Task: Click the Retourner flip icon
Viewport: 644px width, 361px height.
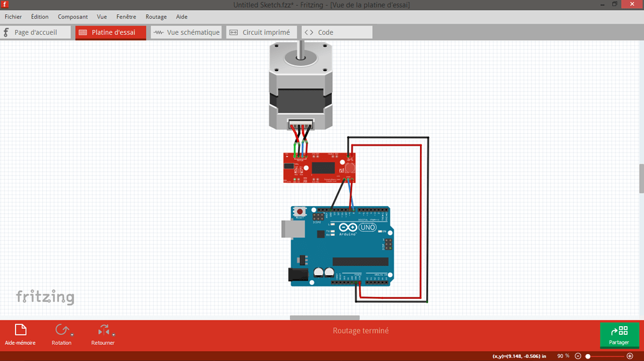Action: pyautogui.click(x=103, y=331)
